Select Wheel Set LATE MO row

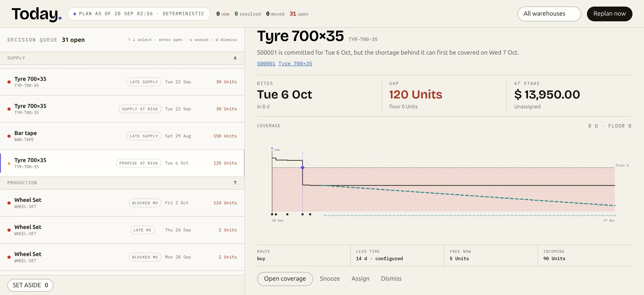coord(122,230)
